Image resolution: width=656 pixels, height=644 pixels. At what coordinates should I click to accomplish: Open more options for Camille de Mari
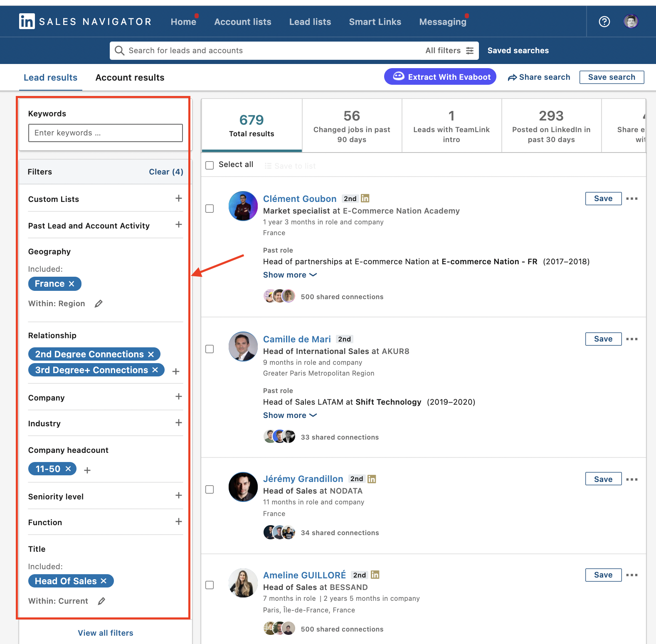(632, 339)
